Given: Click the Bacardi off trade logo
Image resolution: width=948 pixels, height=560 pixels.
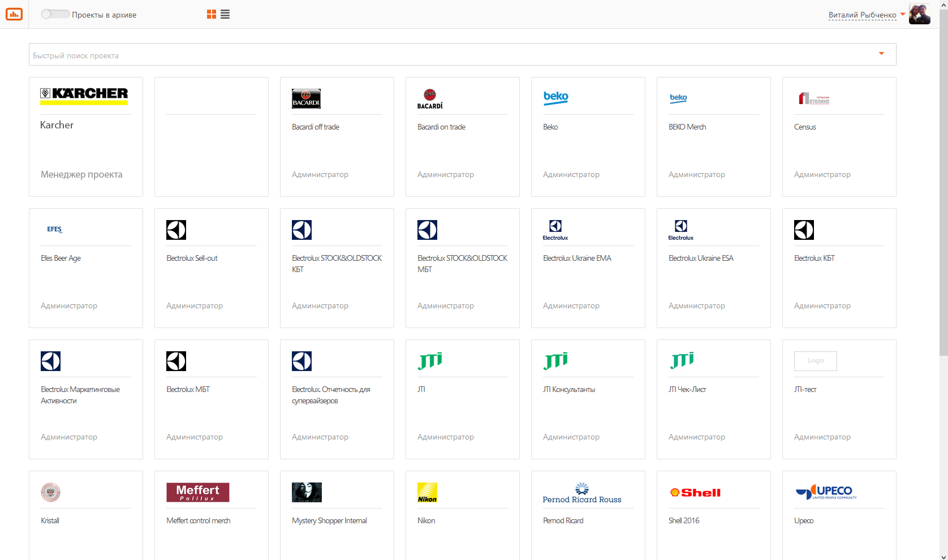Looking at the screenshot, I should [306, 98].
